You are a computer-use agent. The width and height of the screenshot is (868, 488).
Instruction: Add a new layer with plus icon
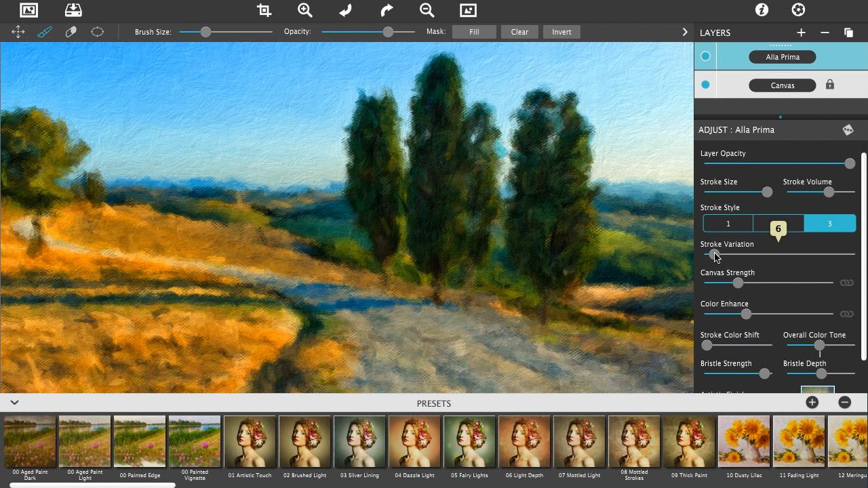coord(801,33)
